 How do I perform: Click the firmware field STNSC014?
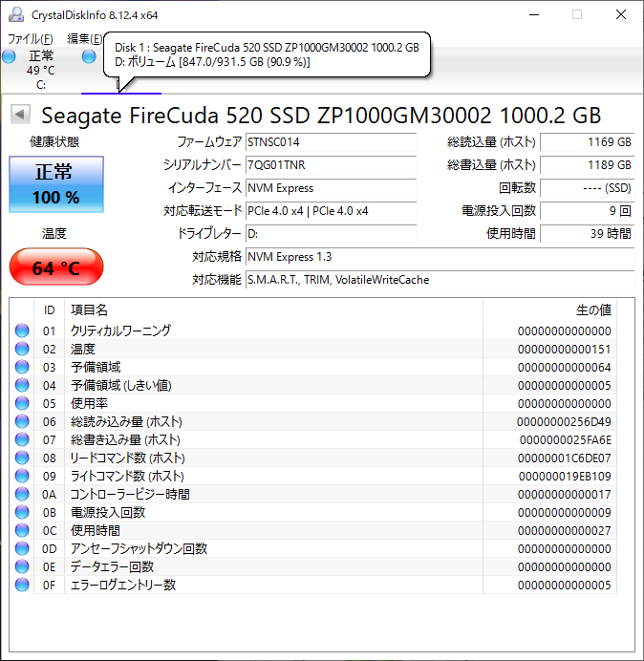[330, 142]
